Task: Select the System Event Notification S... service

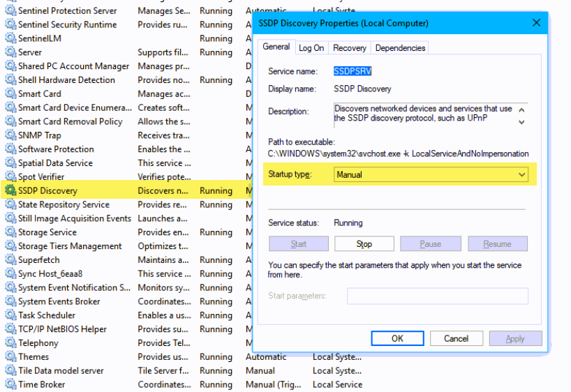Action: click(x=126, y=287)
